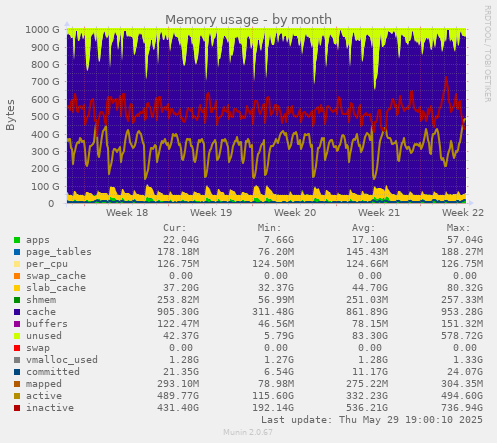The width and height of the screenshot is (497, 443).
Task: Click the Max column header
Action: point(458,228)
